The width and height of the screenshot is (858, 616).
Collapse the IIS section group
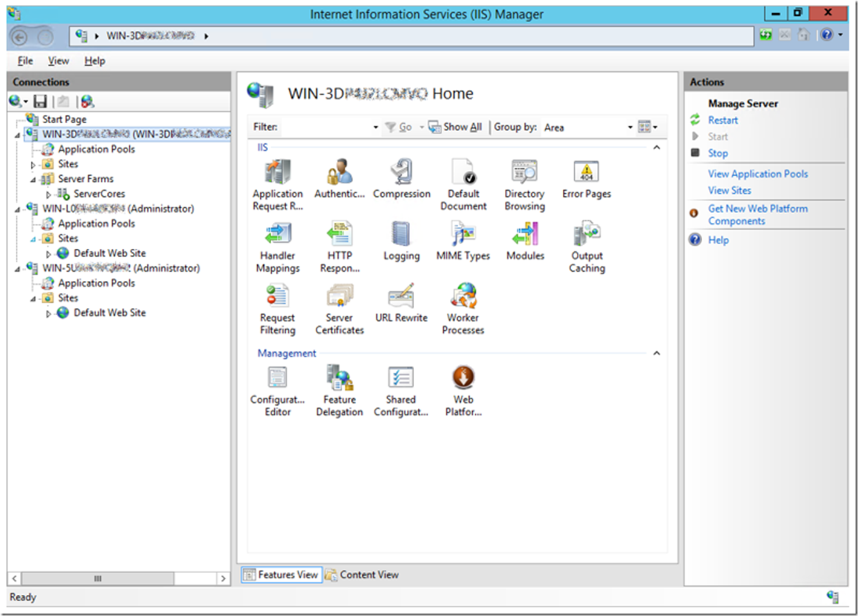[x=656, y=147]
